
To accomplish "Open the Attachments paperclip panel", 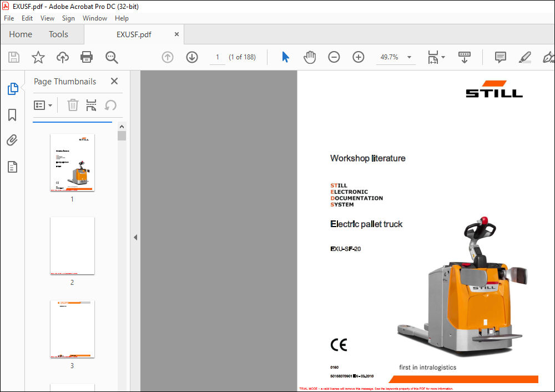I will [12, 140].
